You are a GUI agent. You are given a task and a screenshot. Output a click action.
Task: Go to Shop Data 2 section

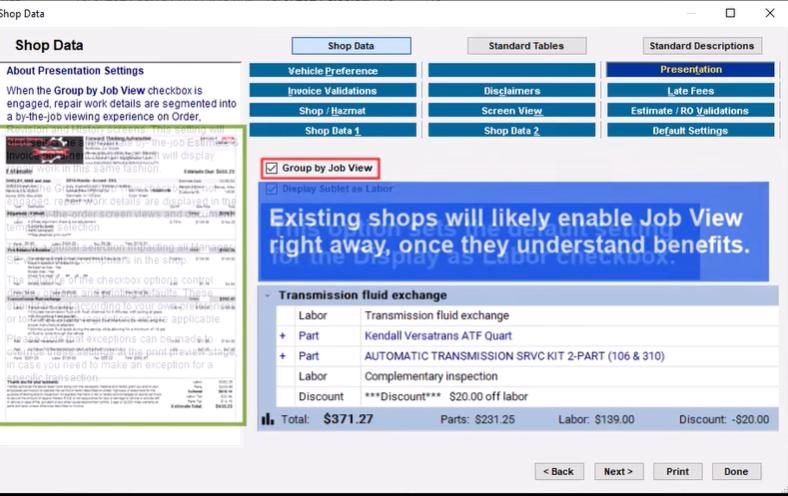512,131
